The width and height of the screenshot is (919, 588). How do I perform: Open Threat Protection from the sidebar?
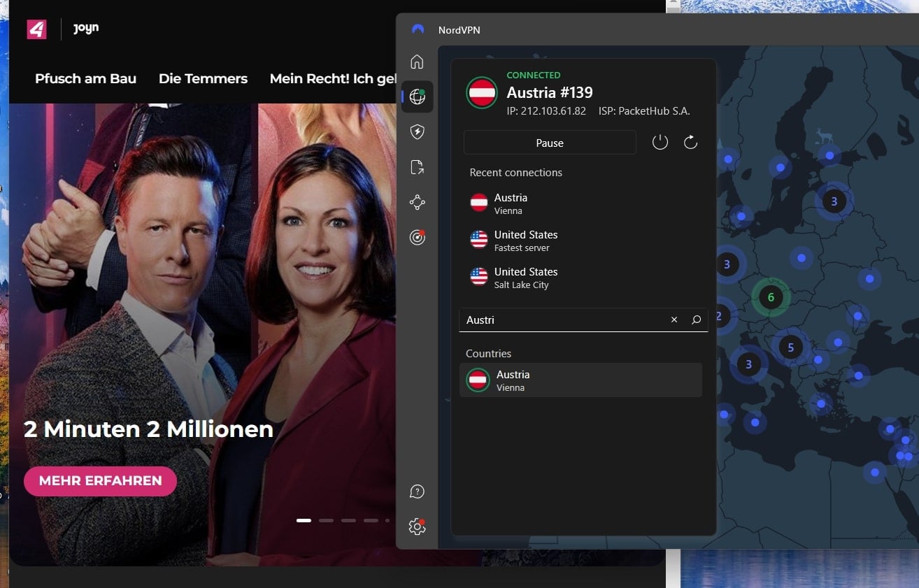tap(417, 131)
